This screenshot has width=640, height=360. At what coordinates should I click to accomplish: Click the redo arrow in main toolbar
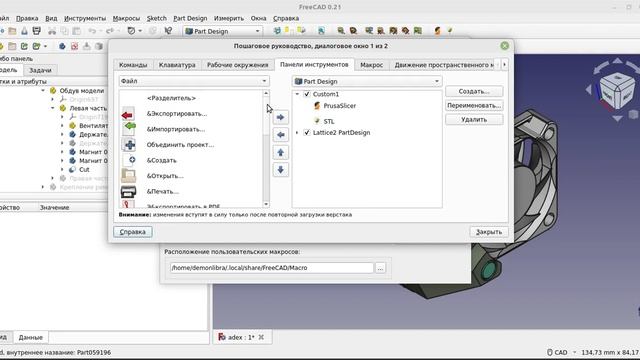coord(109,31)
